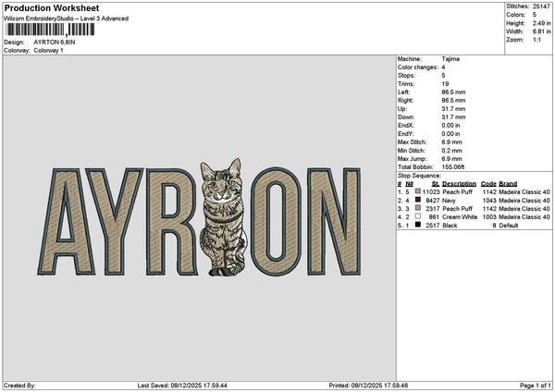Click the EndY value 0.00 in
The height and width of the screenshot is (392, 555).
(x=450, y=134)
